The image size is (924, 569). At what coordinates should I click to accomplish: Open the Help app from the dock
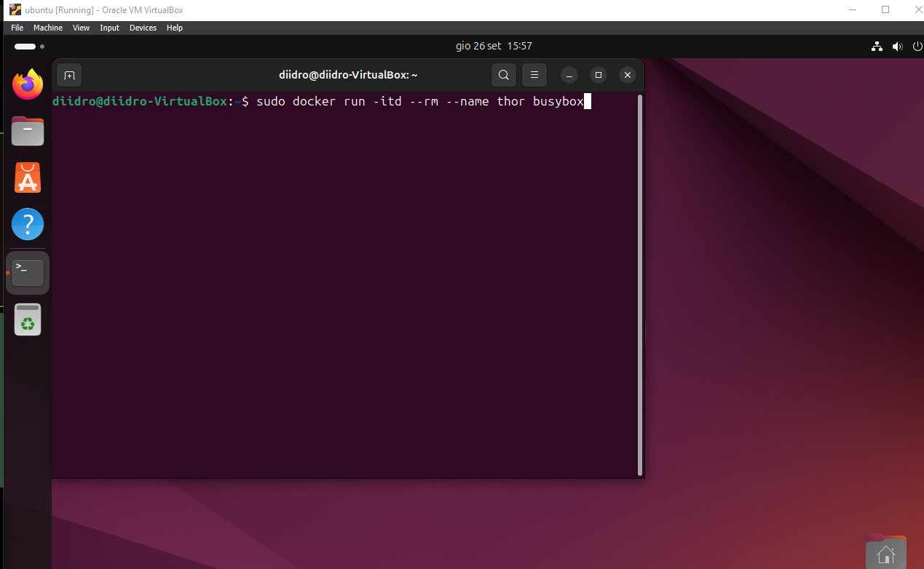(x=27, y=224)
